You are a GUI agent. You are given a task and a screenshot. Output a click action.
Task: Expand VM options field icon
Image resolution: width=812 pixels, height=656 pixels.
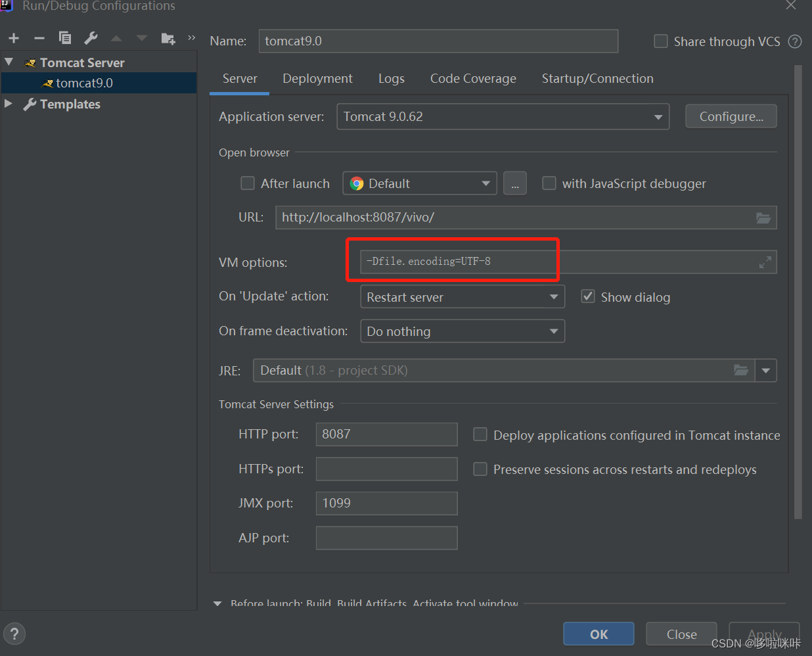[765, 262]
